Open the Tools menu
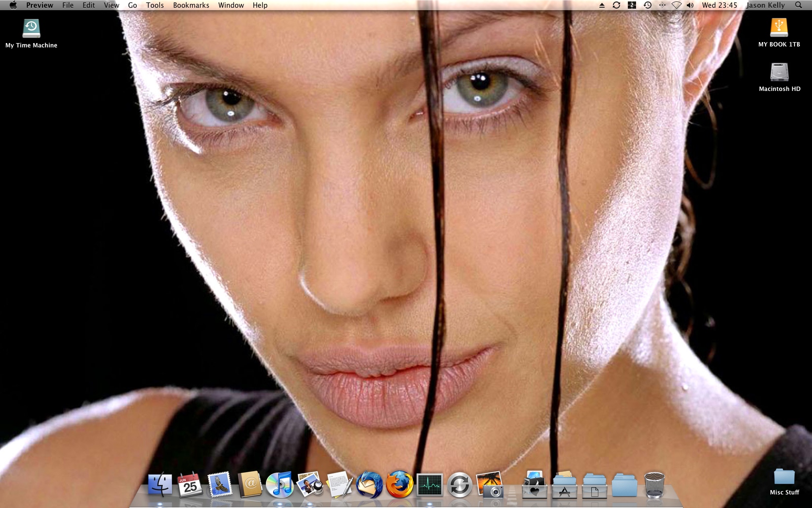Viewport: 812px width, 508px height. 155,5
